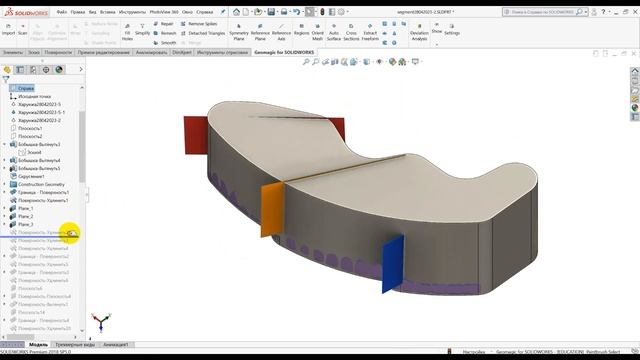The image size is (640, 360).
Task: Open the Правка menu
Action: coord(78,12)
